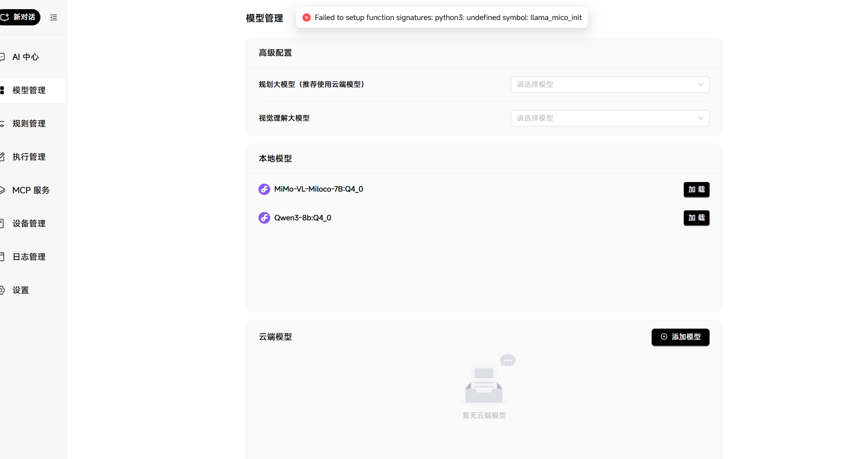
Task: Dismiss the error toast red icon
Action: 306,17
